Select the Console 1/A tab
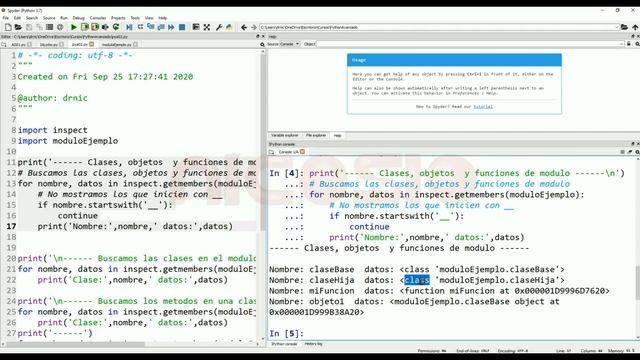 pyautogui.click(x=289, y=152)
